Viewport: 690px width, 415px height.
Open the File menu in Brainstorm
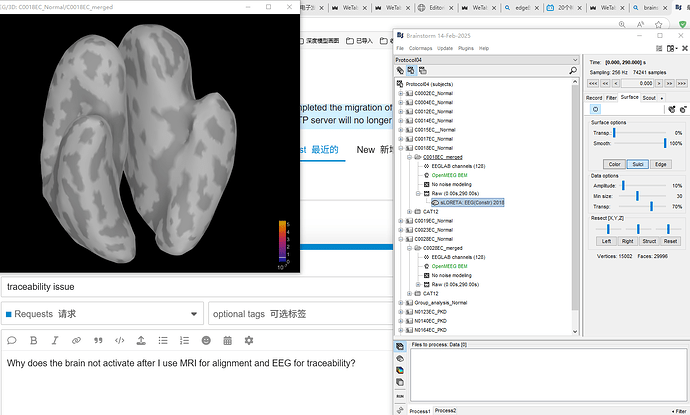pos(400,48)
